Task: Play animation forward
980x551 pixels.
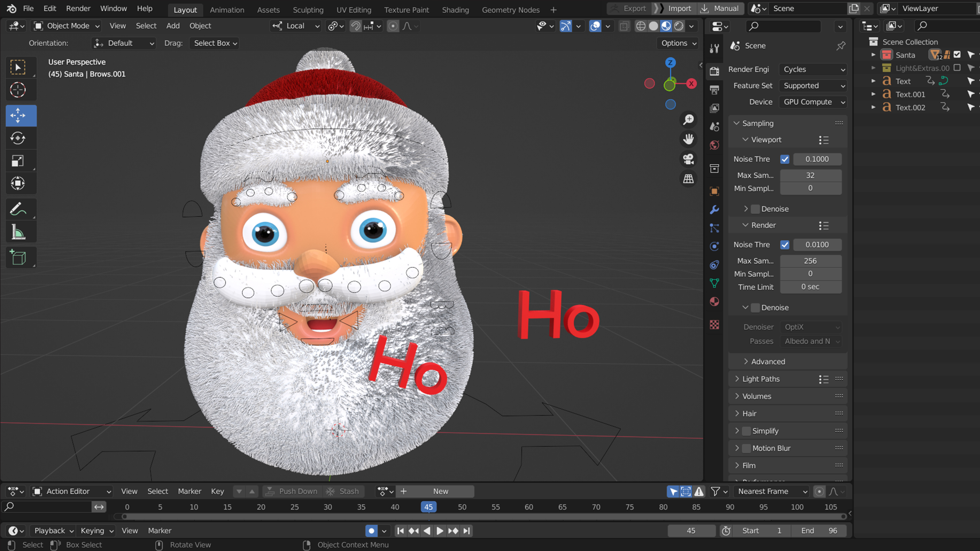Action: click(440, 531)
